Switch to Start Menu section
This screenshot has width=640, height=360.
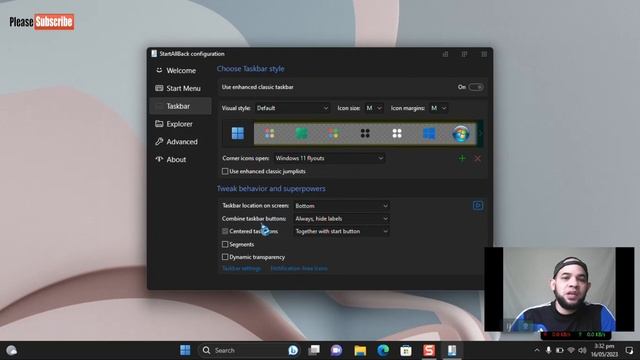[x=180, y=88]
